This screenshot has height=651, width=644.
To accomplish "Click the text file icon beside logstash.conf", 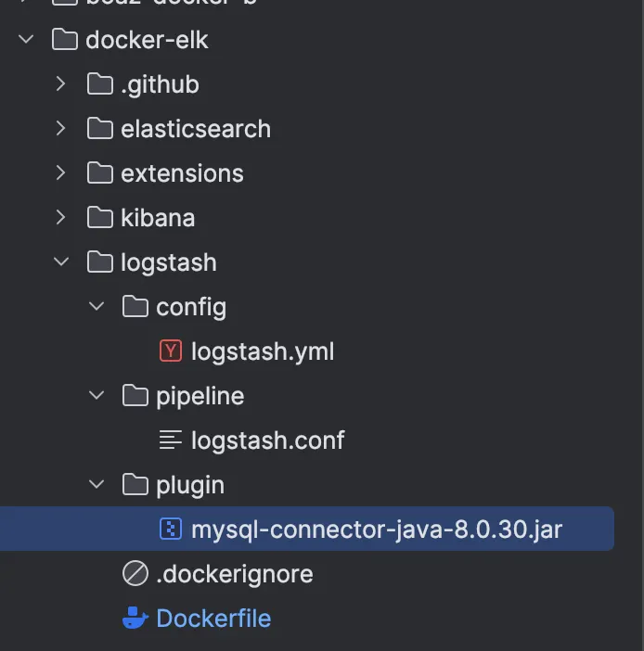I will tap(171, 440).
